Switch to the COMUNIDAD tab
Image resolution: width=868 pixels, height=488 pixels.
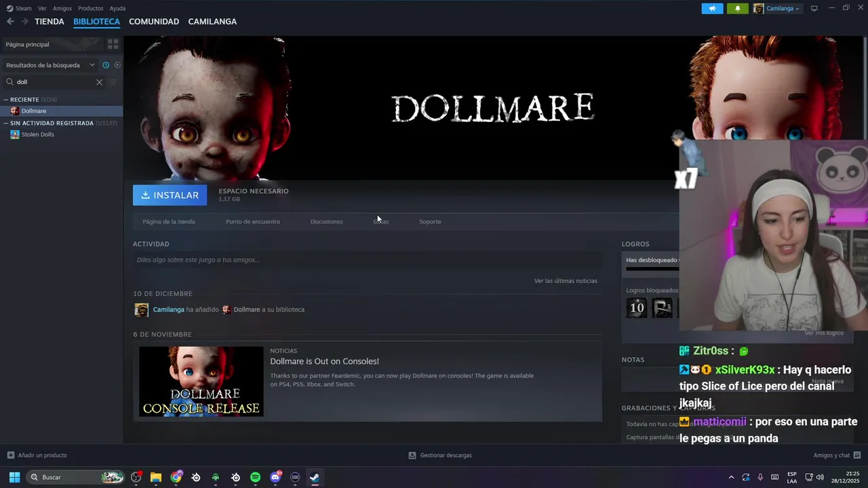click(x=154, y=22)
